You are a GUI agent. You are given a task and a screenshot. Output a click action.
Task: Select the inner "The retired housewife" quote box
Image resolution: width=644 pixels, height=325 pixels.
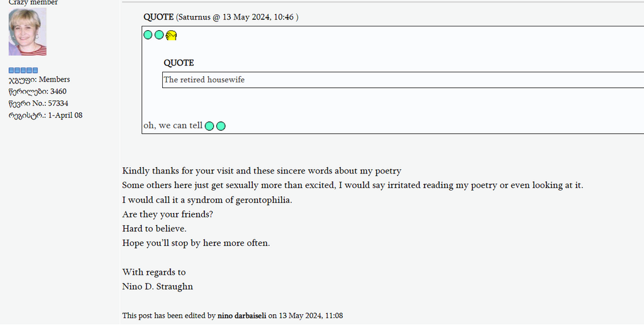tap(403, 80)
